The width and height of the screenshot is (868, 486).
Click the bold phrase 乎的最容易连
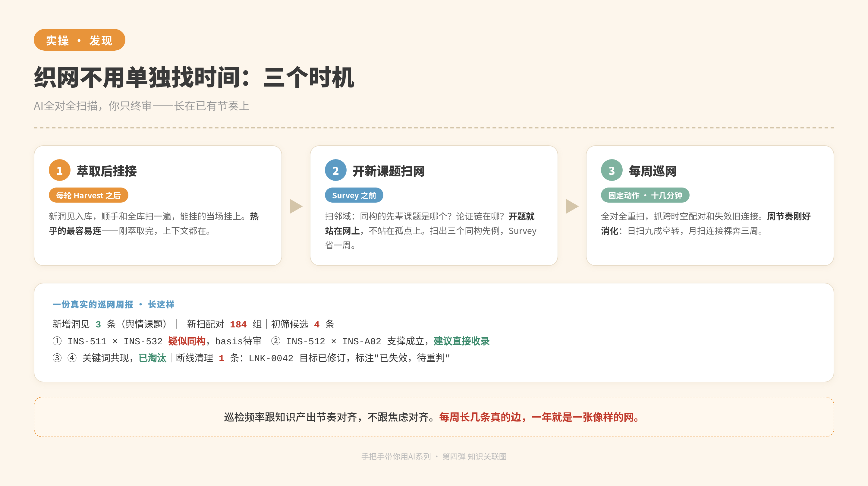click(75, 231)
